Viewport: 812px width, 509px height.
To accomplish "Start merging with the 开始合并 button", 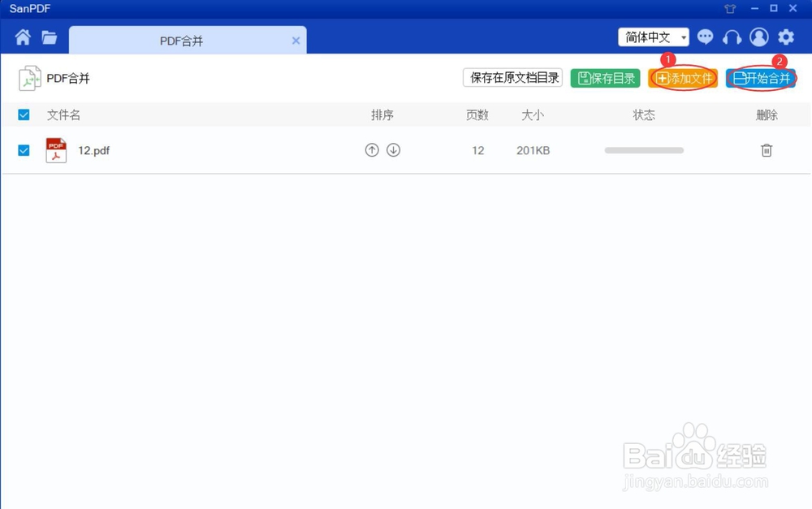I will coord(762,78).
